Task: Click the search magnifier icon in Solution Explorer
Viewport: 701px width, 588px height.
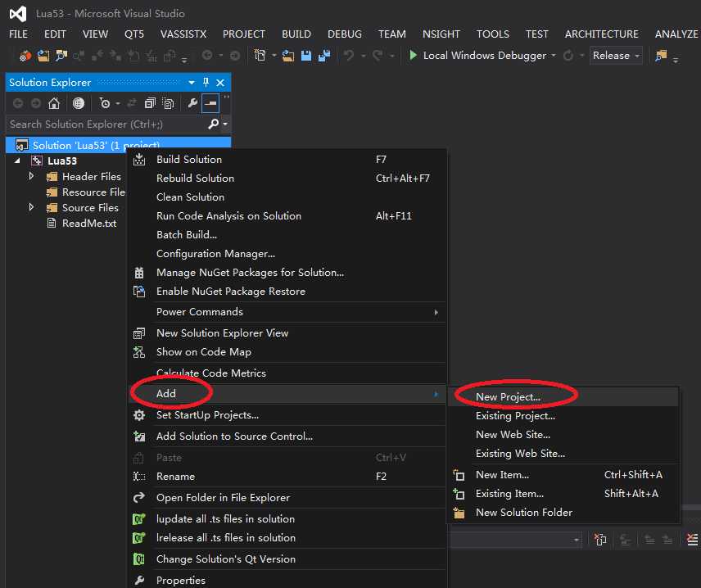Action: pos(214,124)
